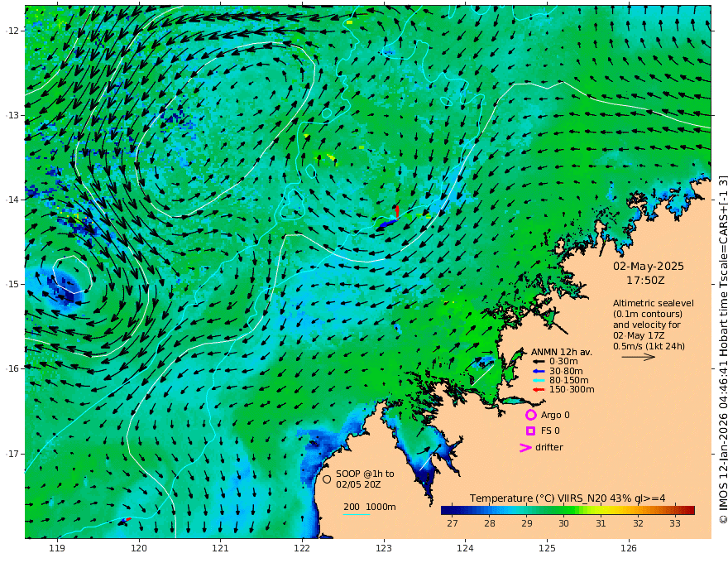
Task: Click the time label 17:50Z
Action: (645, 281)
